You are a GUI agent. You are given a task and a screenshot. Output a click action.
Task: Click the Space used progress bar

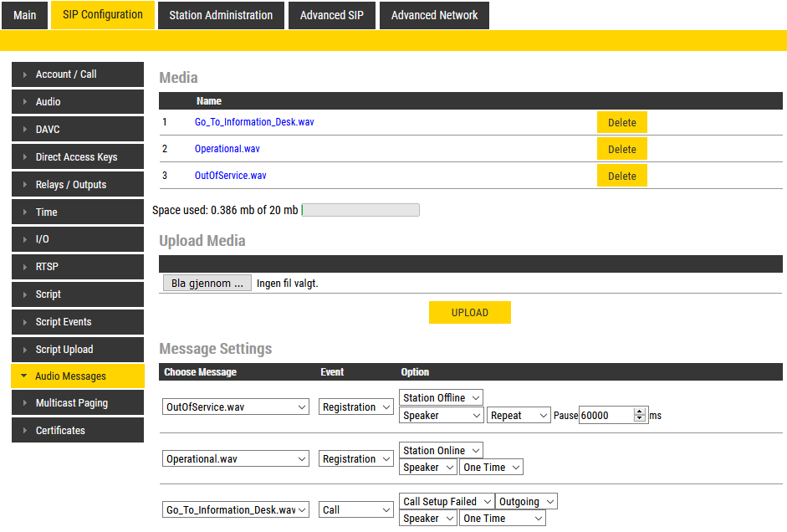pyautogui.click(x=360, y=210)
